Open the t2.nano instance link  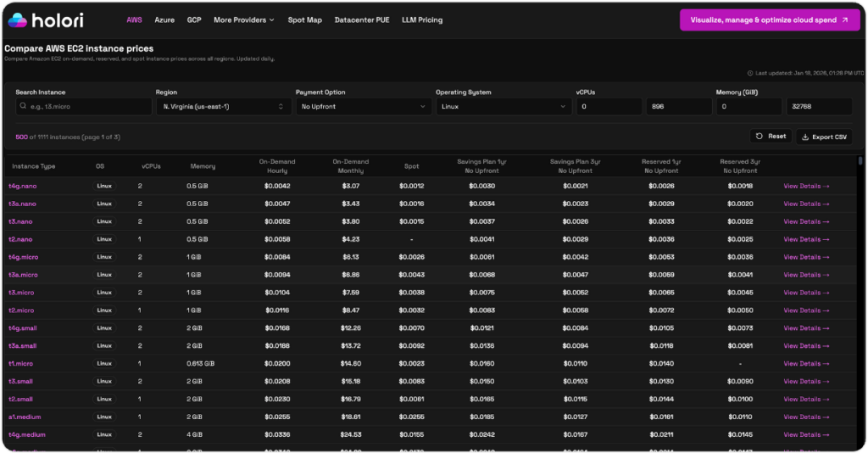click(20, 239)
